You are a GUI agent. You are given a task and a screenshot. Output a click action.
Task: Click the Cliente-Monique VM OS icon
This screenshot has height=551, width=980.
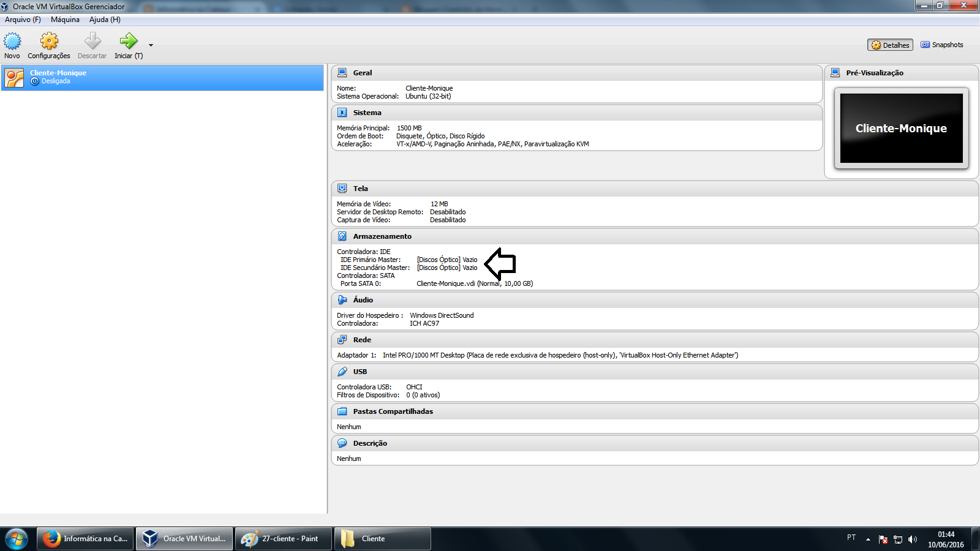[14, 78]
